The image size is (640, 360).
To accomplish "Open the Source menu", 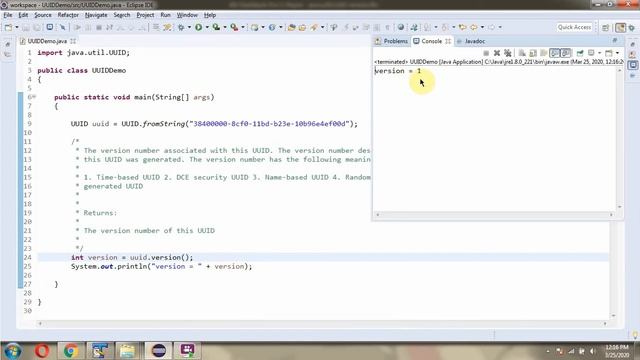I will (43, 15).
